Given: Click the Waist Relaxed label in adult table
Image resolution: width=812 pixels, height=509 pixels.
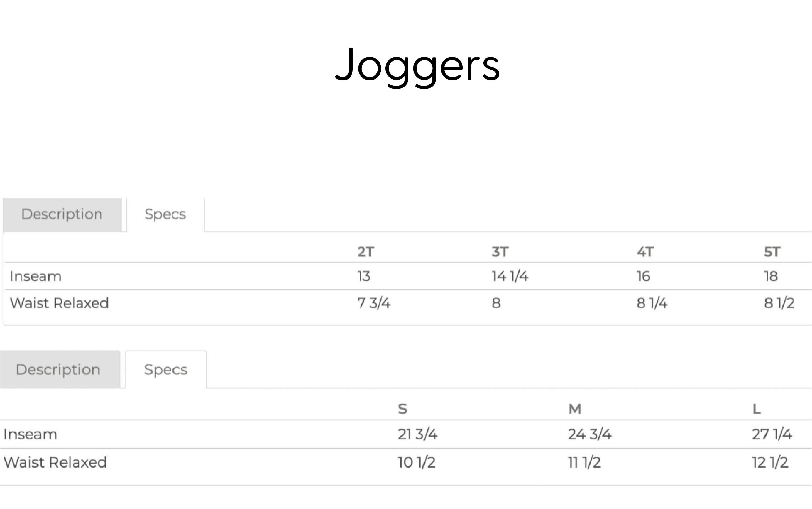Looking at the screenshot, I should coord(55,463).
